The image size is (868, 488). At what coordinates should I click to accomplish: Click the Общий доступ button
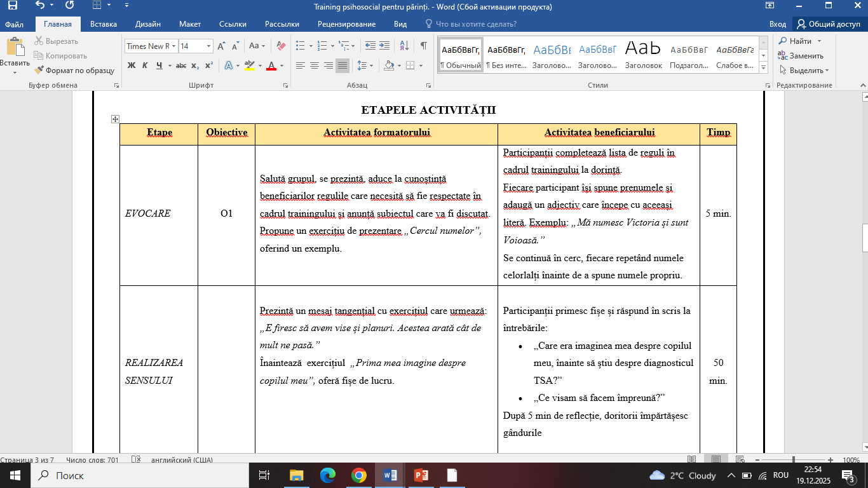coord(829,24)
